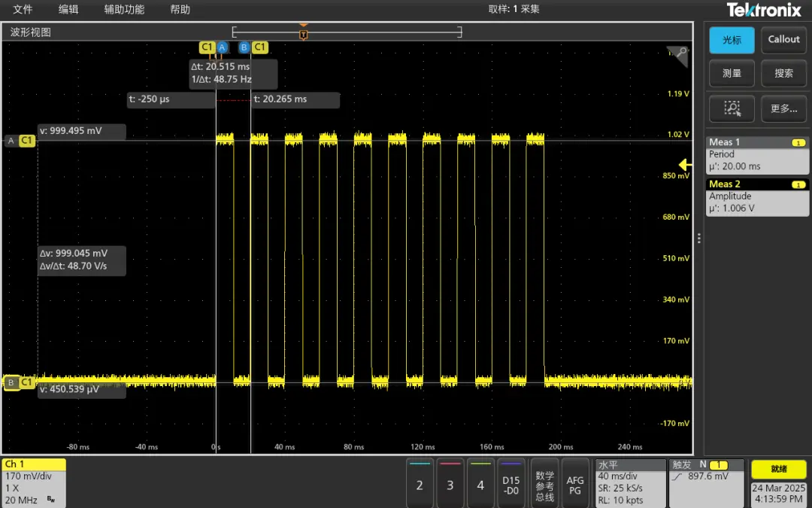812x508 pixels.
Task: Click the 测量 button
Action: point(732,74)
